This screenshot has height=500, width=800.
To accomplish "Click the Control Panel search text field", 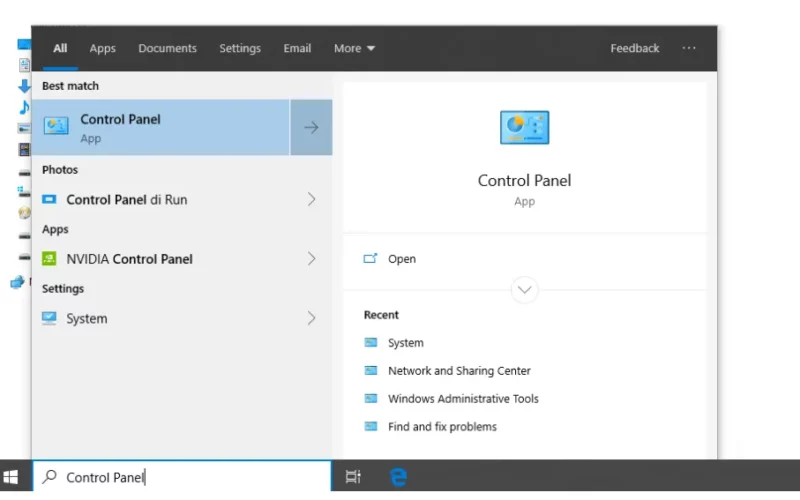I will tap(182, 477).
